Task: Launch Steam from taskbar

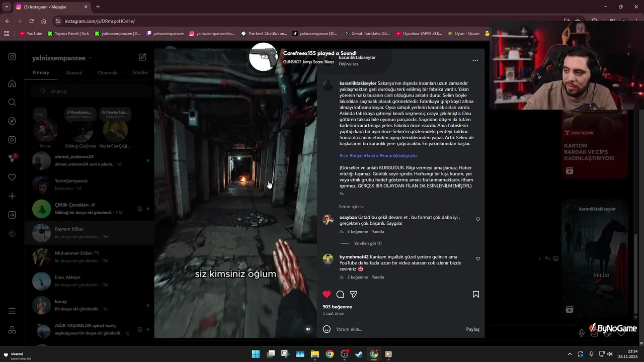Action: pos(359,354)
